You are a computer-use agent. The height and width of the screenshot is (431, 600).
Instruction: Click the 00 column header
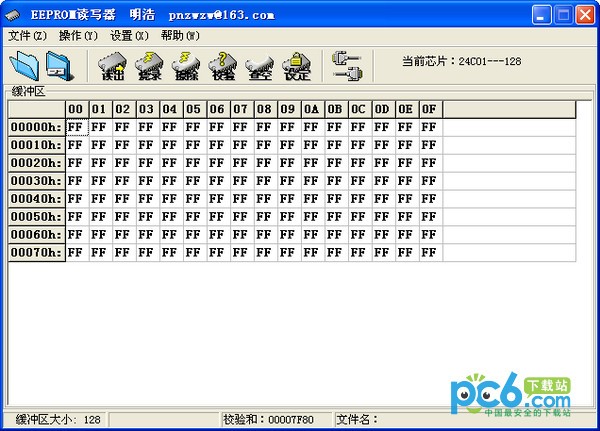click(77, 109)
